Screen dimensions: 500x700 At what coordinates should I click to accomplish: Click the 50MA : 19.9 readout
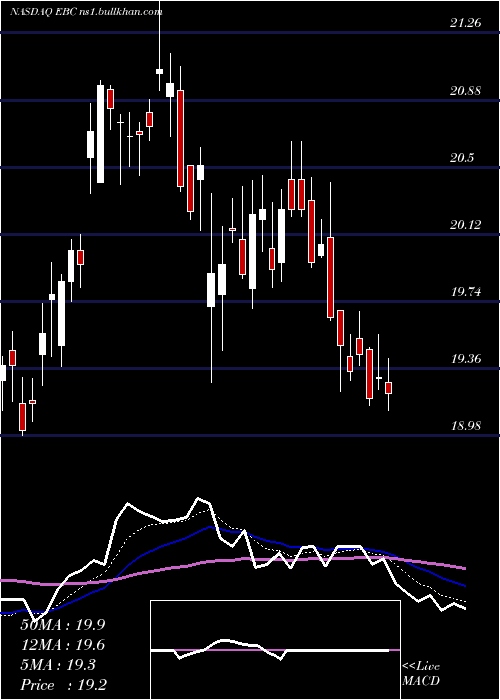pyautogui.click(x=62, y=625)
